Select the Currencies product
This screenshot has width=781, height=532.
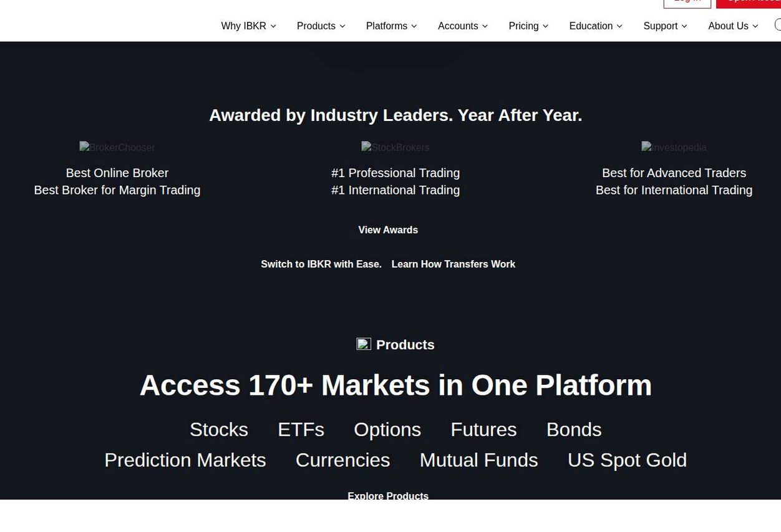click(x=342, y=460)
